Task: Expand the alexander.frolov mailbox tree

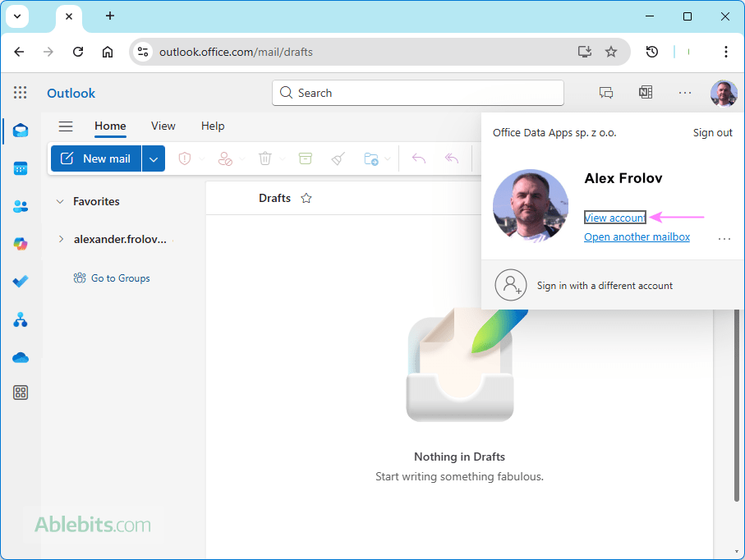Action: (x=61, y=239)
